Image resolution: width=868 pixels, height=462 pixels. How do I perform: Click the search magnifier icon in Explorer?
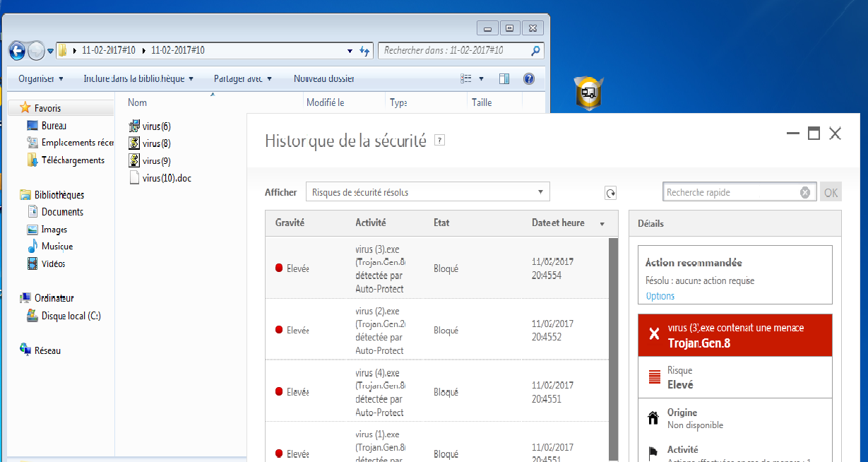point(536,51)
